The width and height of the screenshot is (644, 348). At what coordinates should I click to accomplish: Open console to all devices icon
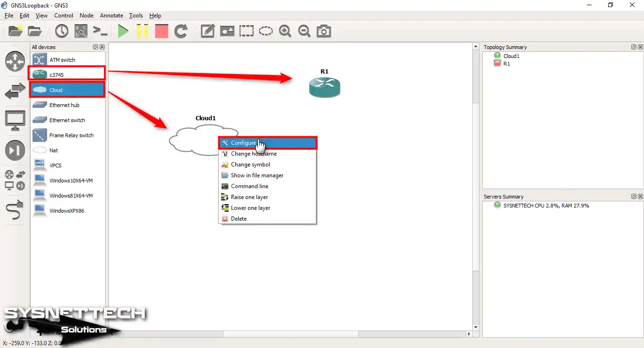pyautogui.click(x=100, y=31)
